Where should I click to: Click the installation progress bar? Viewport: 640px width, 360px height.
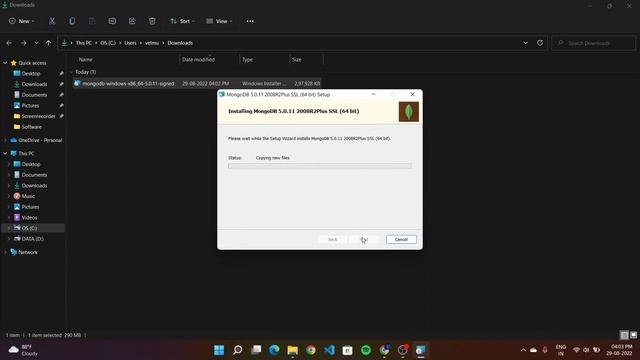coord(320,166)
